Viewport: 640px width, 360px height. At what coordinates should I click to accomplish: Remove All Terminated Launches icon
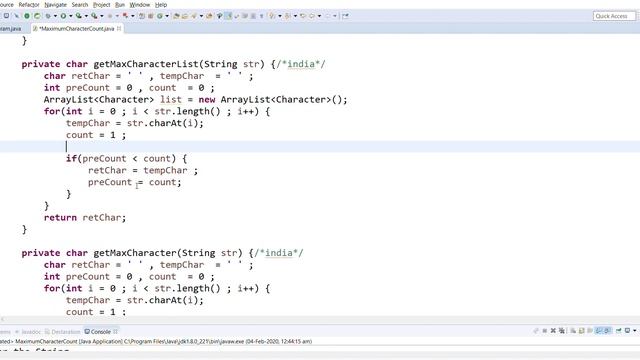pyautogui.click(x=562, y=331)
